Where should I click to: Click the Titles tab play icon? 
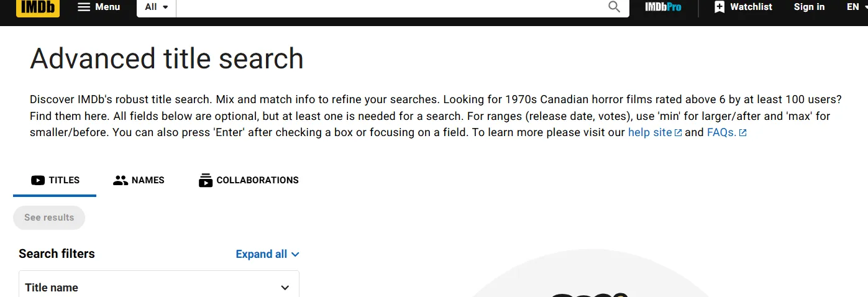point(38,180)
